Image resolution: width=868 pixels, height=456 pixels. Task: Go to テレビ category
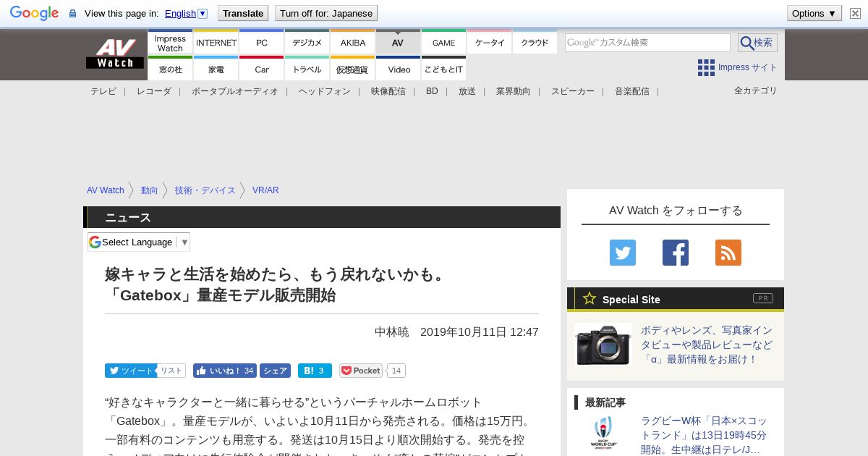[x=103, y=91]
